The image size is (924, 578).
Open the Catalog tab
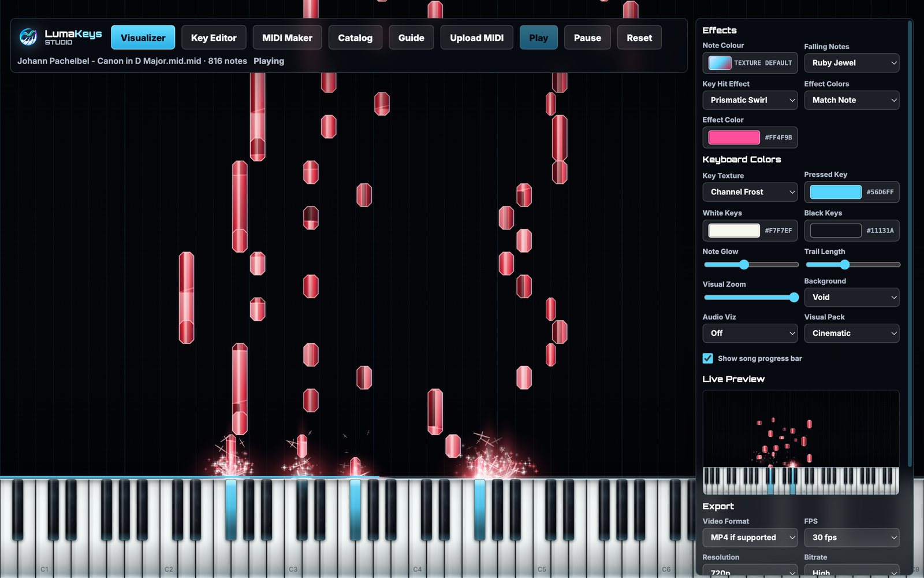pos(355,38)
